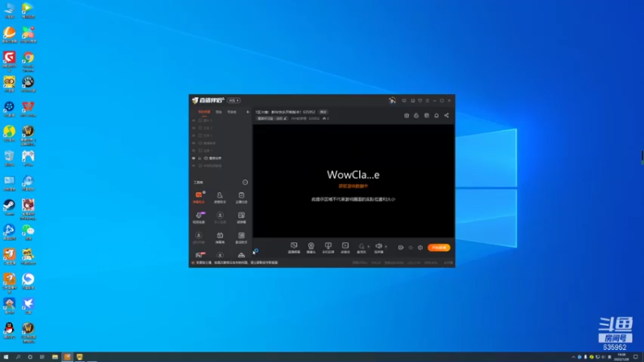Open the notification bell in the header

coord(436,115)
